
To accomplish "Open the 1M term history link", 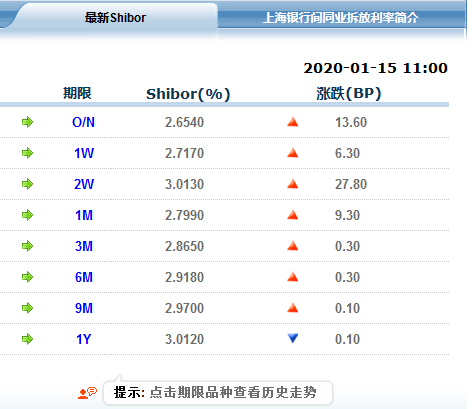I will (84, 215).
